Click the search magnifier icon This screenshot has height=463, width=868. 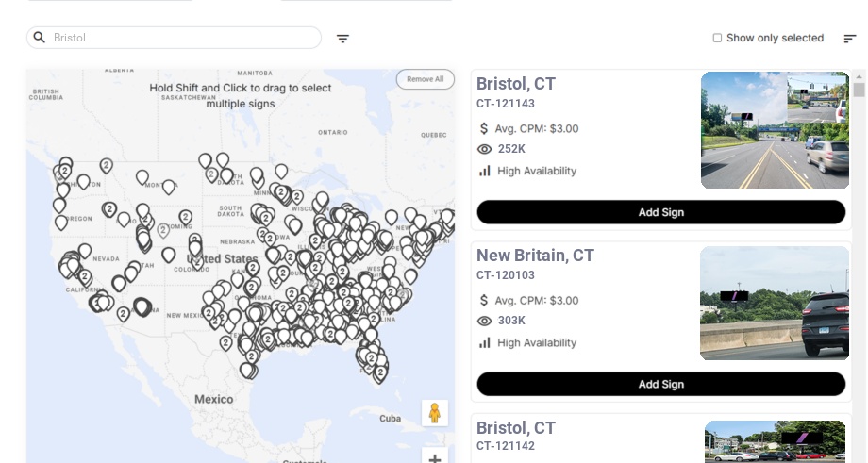point(40,38)
